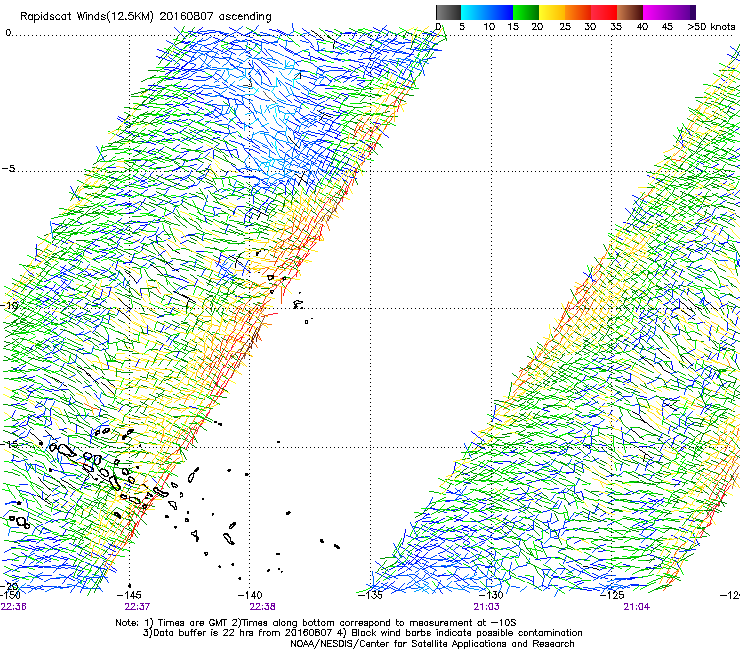This screenshot has height=650, width=740.
Task: Click the '25' colorbar tick label
Action: (x=565, y=27)
